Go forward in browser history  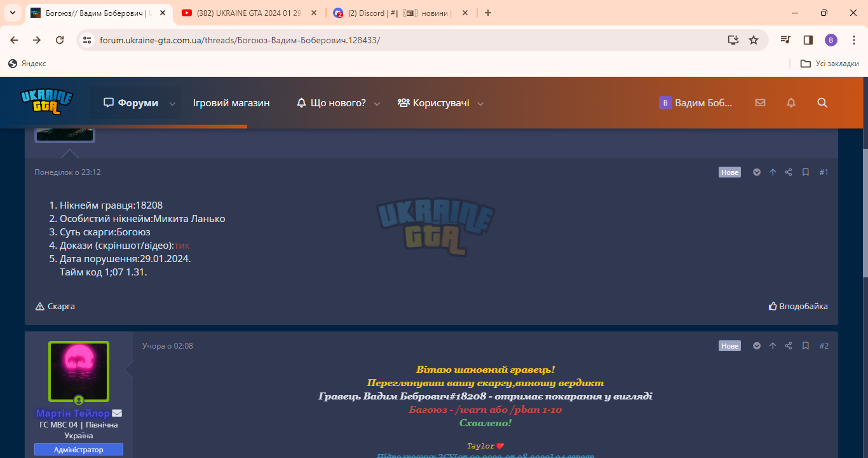[x=37, y=40]
